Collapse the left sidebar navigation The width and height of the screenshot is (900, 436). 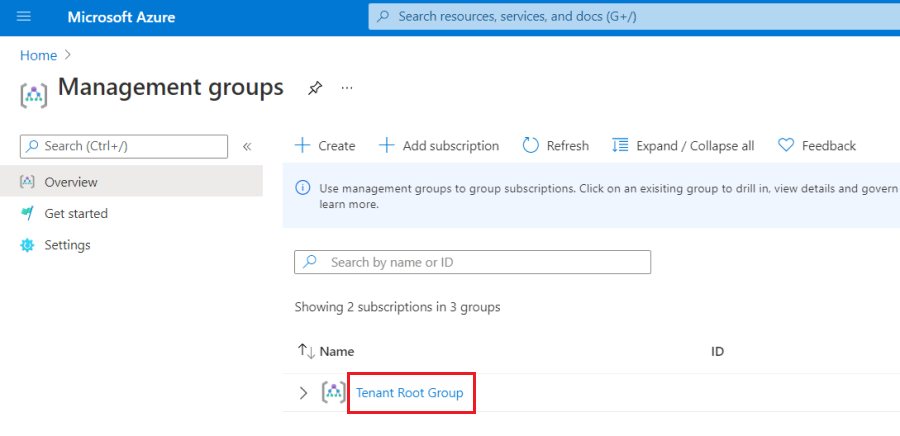pyautogui.click(x=247, y=146)
